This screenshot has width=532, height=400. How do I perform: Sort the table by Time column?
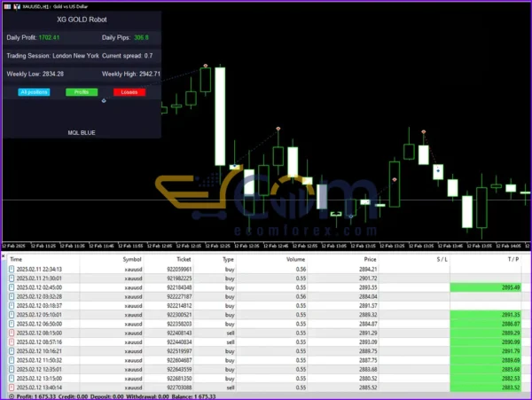tap(17, 259)
